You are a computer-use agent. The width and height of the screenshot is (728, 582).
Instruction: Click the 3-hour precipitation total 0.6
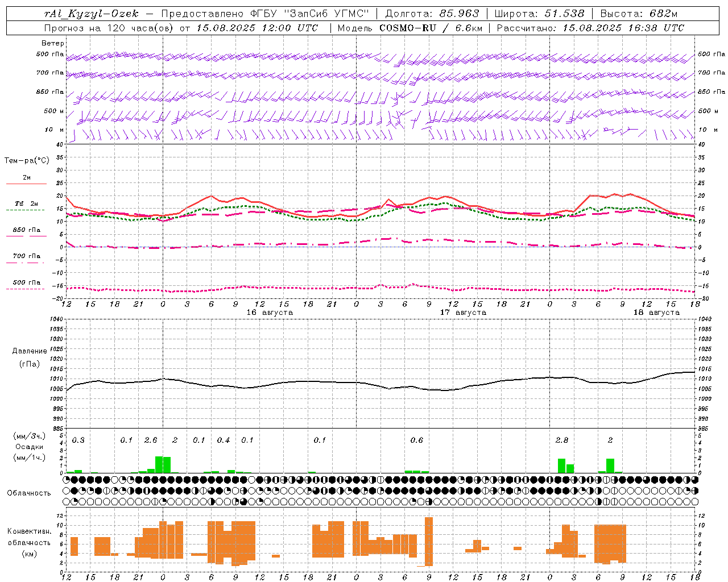pyautogui.click(x=417, y=440)
